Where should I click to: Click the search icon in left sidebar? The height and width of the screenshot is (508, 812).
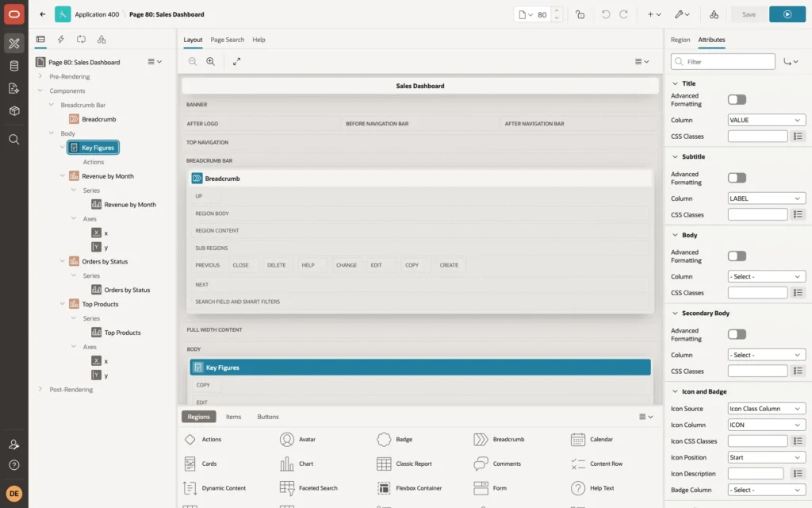coord(14,140)
